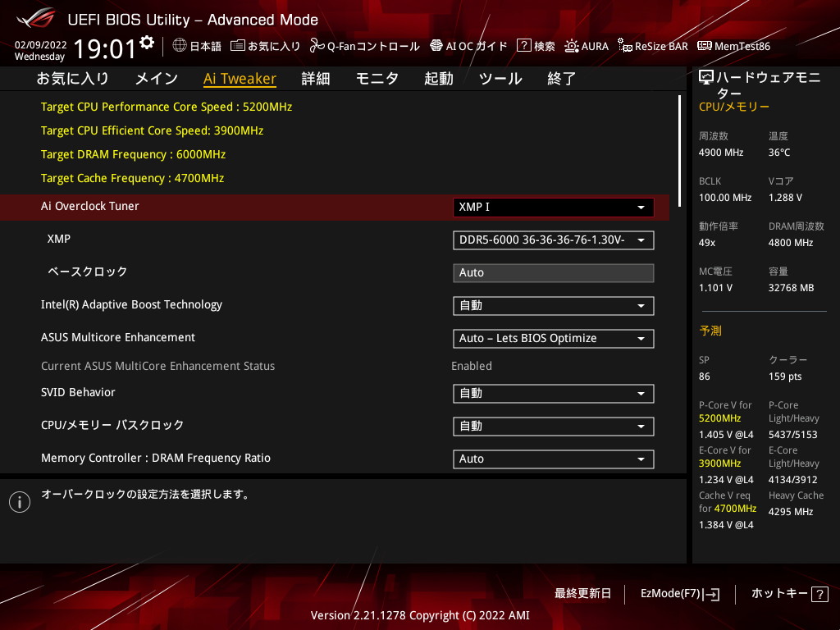Open the お気に入り tab
The width and height of the screenshot is (840, 630).
(73, 79)
